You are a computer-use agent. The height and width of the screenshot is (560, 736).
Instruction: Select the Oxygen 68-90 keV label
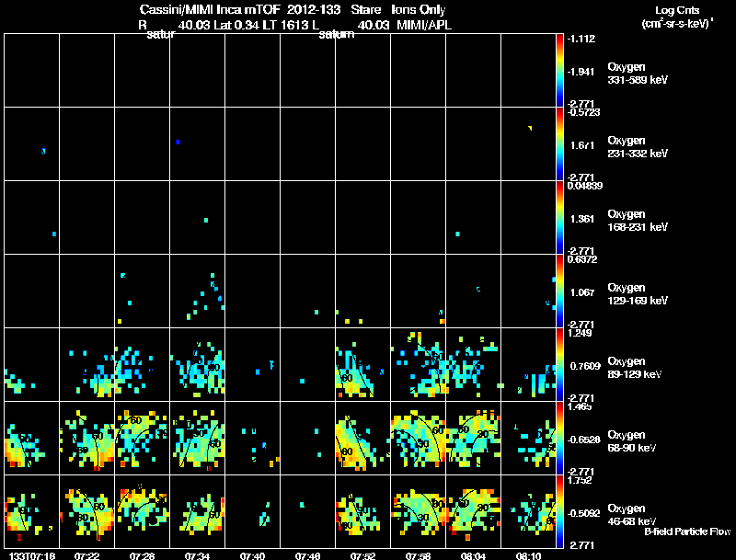pos(632,441)
